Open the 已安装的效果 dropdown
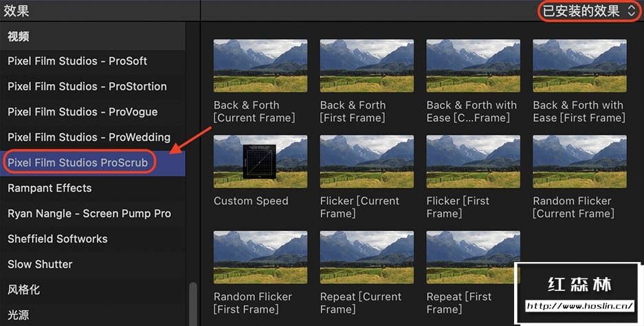The image size is (644, 326). 590,11
